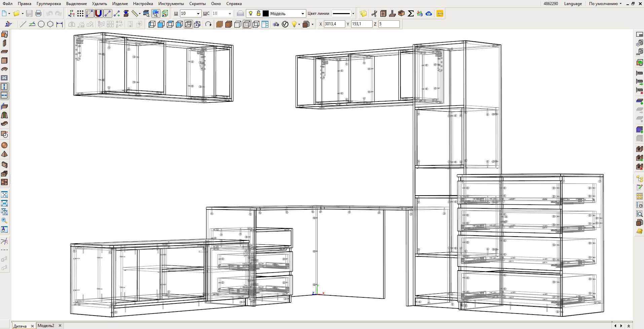This screenshot has width=644, height=329.
Task: Click the Language button
Action: 573,4
